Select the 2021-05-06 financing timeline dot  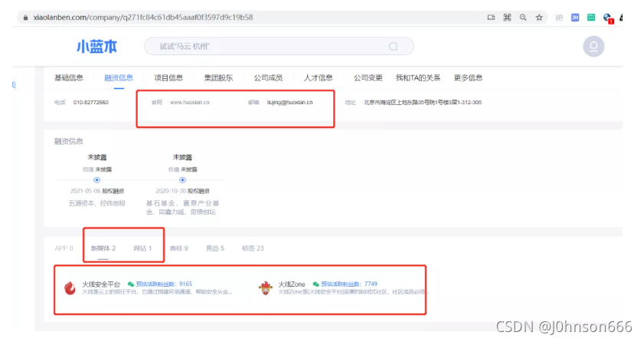pos(97,180)
